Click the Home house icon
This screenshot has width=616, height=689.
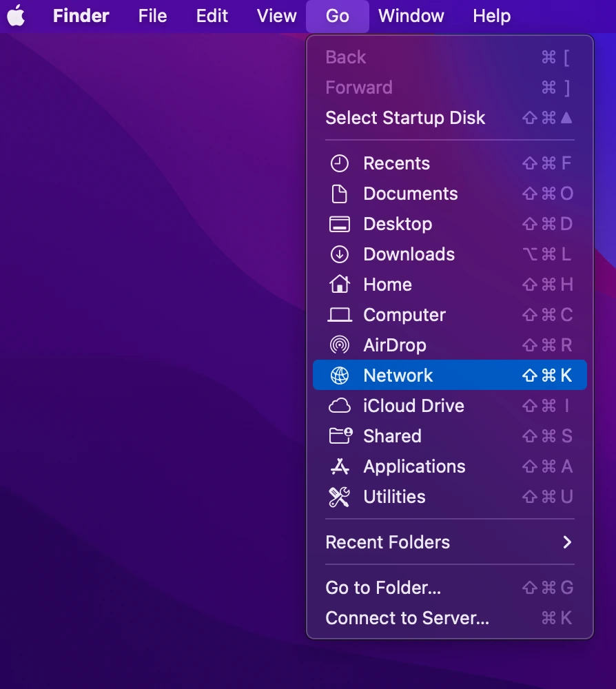pyautogui.click(x=339, y=285)
